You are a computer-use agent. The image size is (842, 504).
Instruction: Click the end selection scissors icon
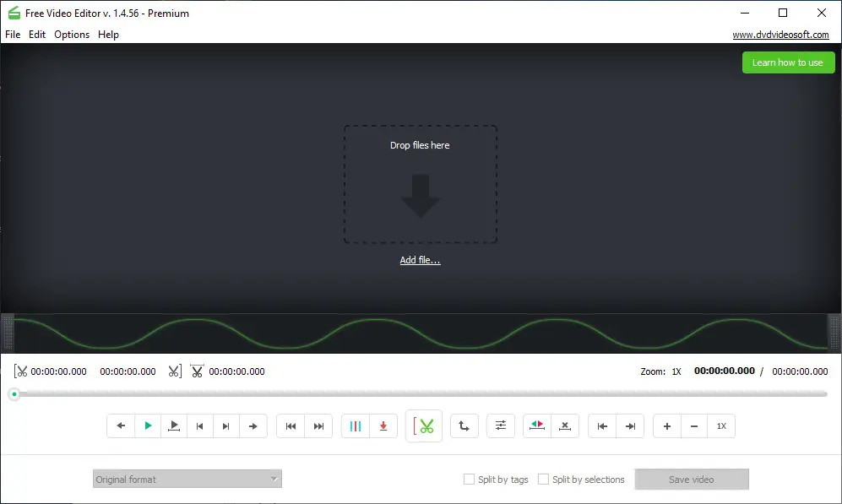[x=175, y=371]
